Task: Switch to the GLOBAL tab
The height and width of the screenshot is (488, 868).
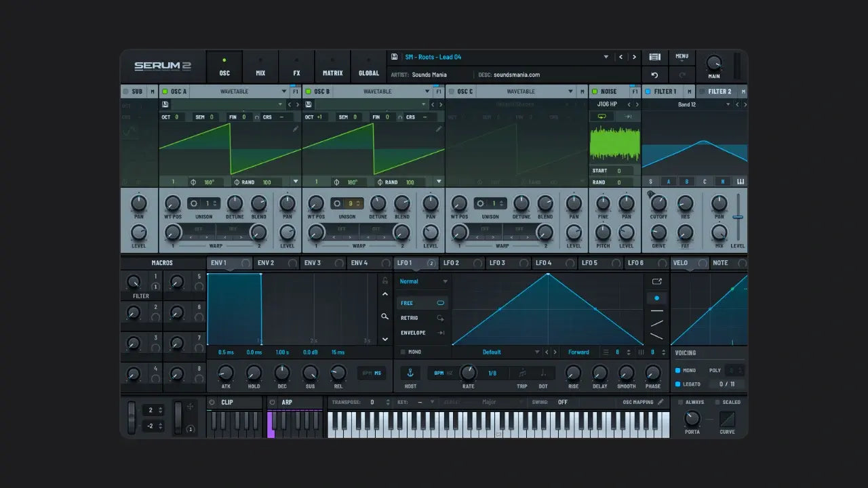Action: click(369, 67)
